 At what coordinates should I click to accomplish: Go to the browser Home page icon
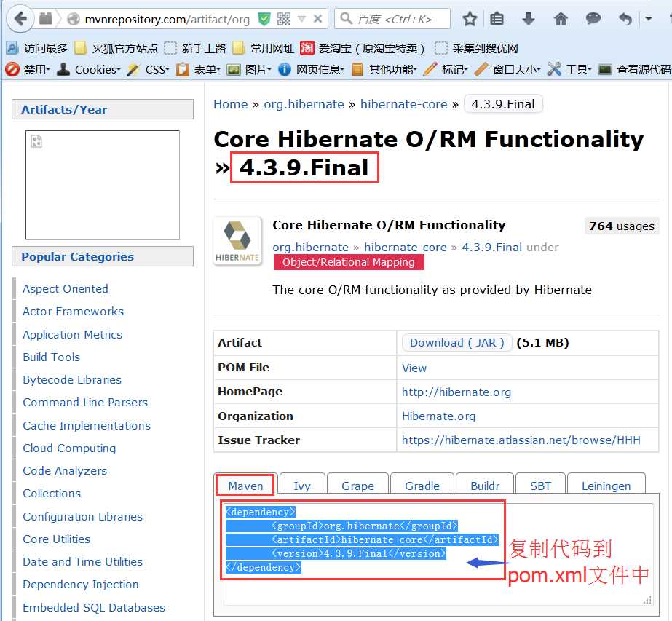click(x=561, y=19)
